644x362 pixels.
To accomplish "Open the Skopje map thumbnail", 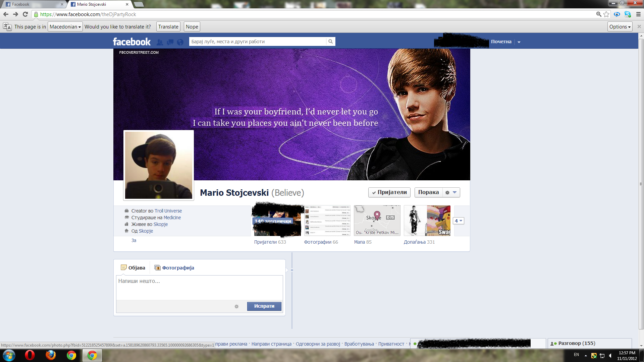I will (377, 221).
